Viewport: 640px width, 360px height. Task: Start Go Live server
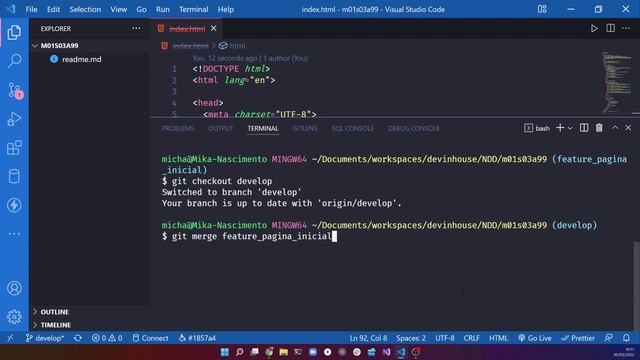(535, 338)
